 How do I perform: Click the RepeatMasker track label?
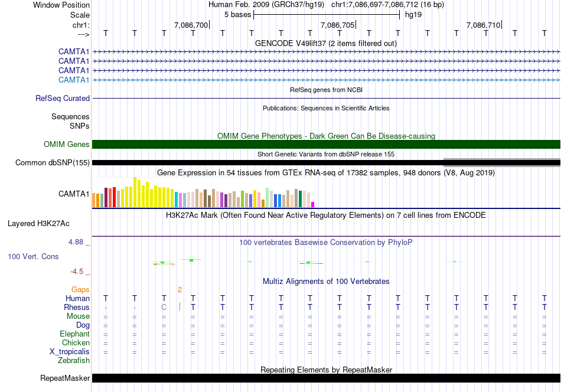65,378
